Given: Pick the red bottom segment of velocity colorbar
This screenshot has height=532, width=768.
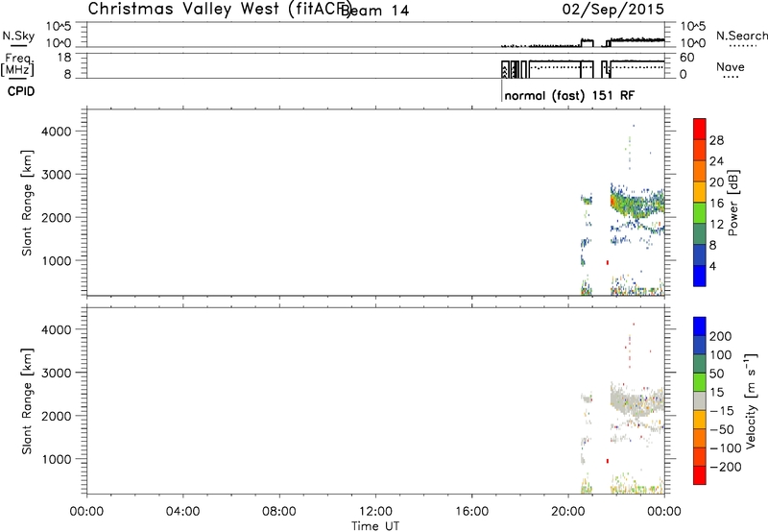Looking at the screenshot, I should coord(700,475).
